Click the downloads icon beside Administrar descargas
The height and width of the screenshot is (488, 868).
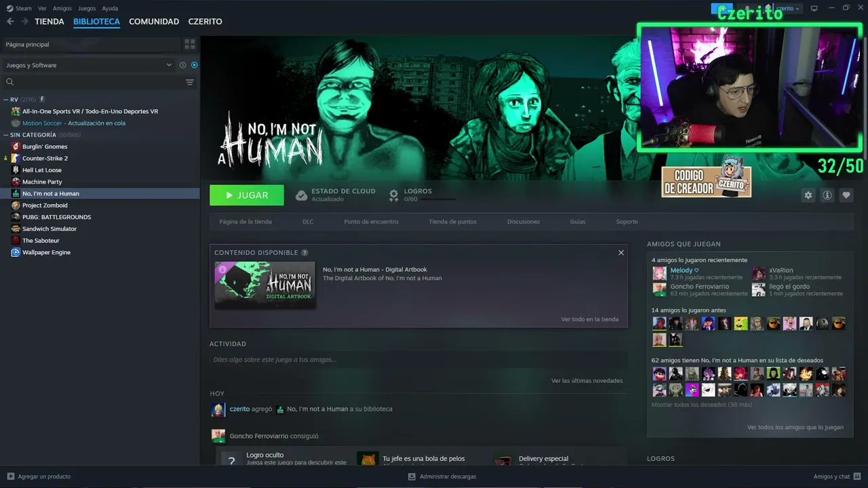coord(412,476)
